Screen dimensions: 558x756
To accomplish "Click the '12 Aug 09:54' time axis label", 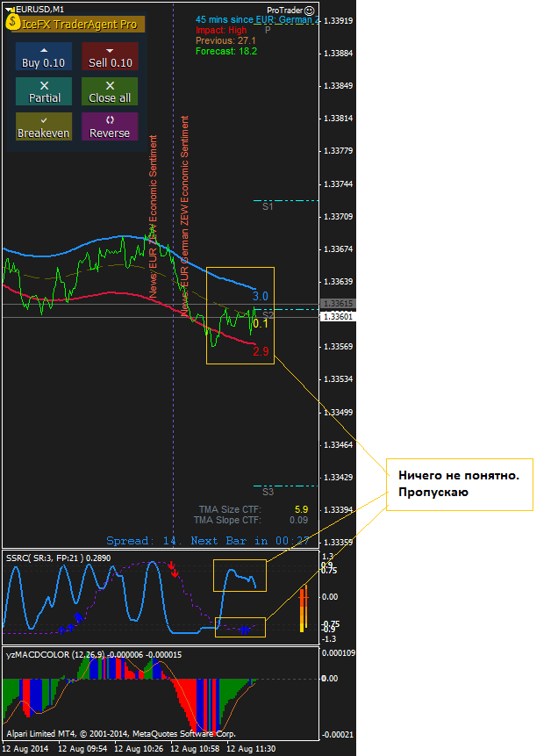I will click(82, 749).
